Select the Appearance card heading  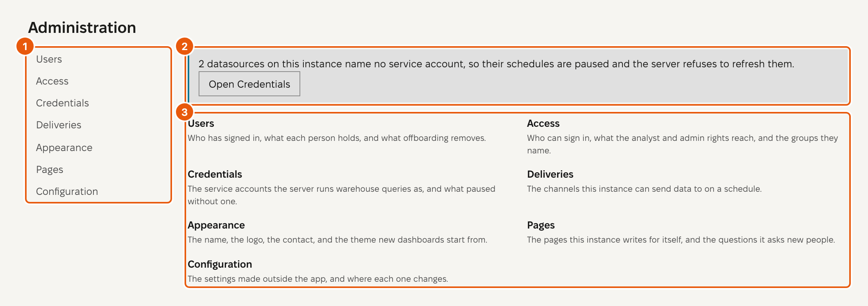click(216, 225)
